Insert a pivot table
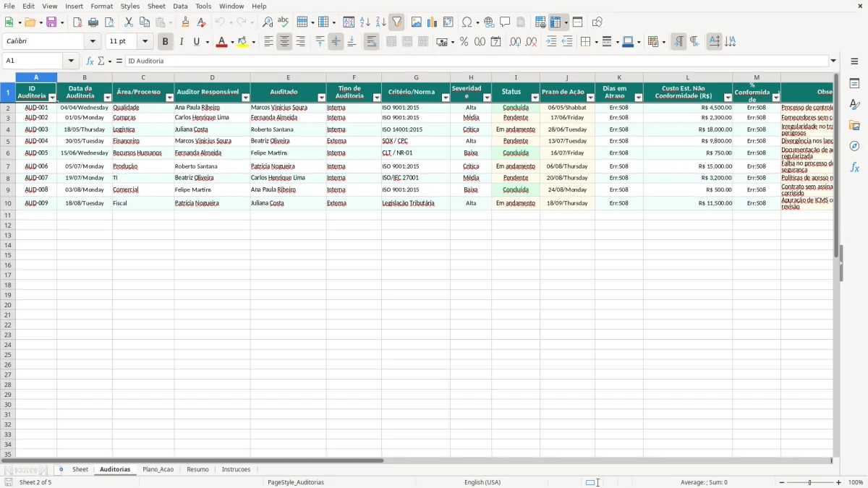Viewport: 868px width, 488px height. pos(448,22)
